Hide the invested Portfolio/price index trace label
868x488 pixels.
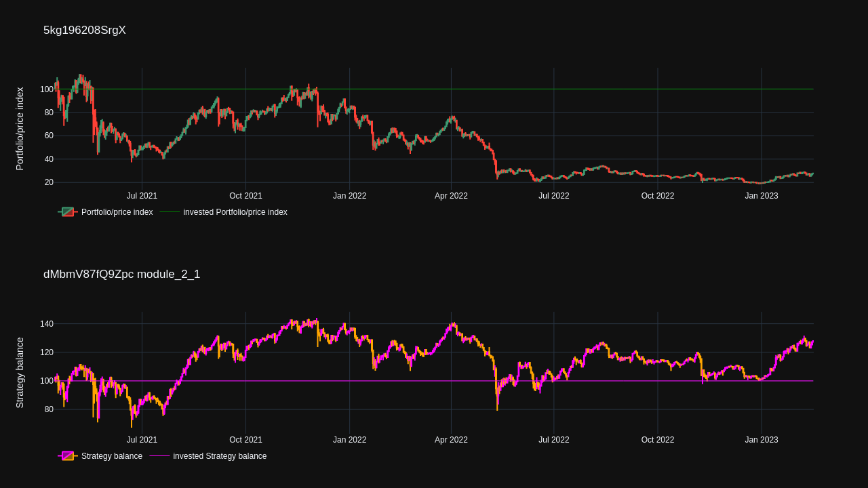(x=235, y=212)
